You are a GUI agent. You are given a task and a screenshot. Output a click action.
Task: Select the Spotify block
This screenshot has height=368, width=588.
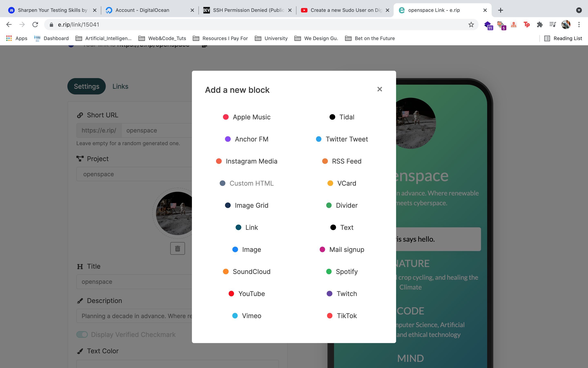click(x=342, y=272)
